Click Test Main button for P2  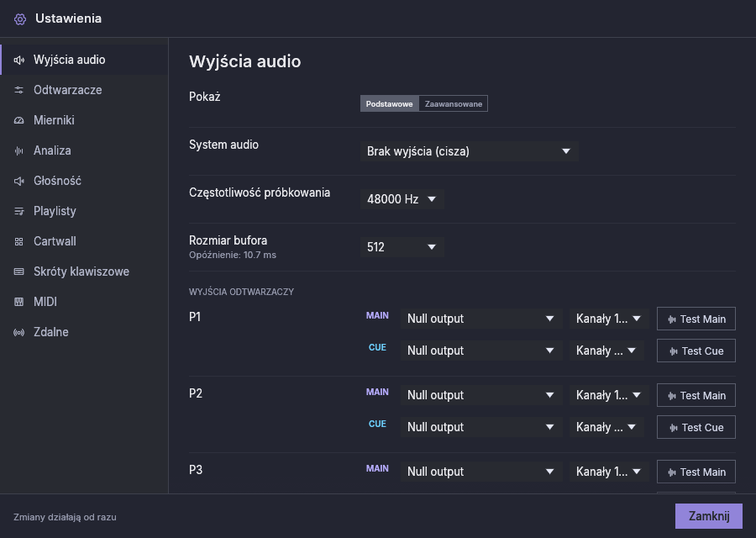tap(696, 396)
